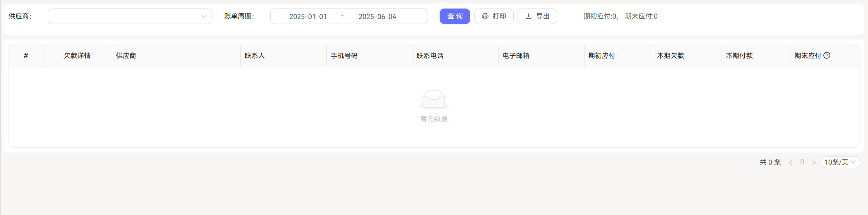
Task: Click the 本期欠款 column header
Action: coord(687,56)
